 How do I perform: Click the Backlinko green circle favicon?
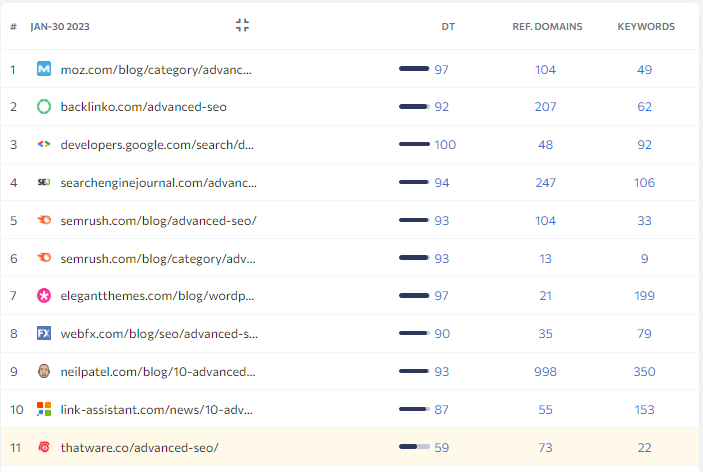tap(44, 107)
